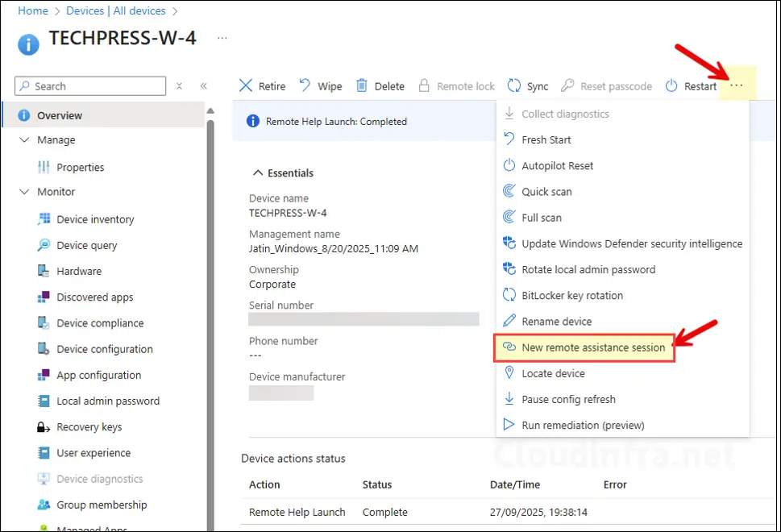This screenshot has height=532, width=781.
Task: Select Autopilot Reset from menu
Action: (557, 166)
